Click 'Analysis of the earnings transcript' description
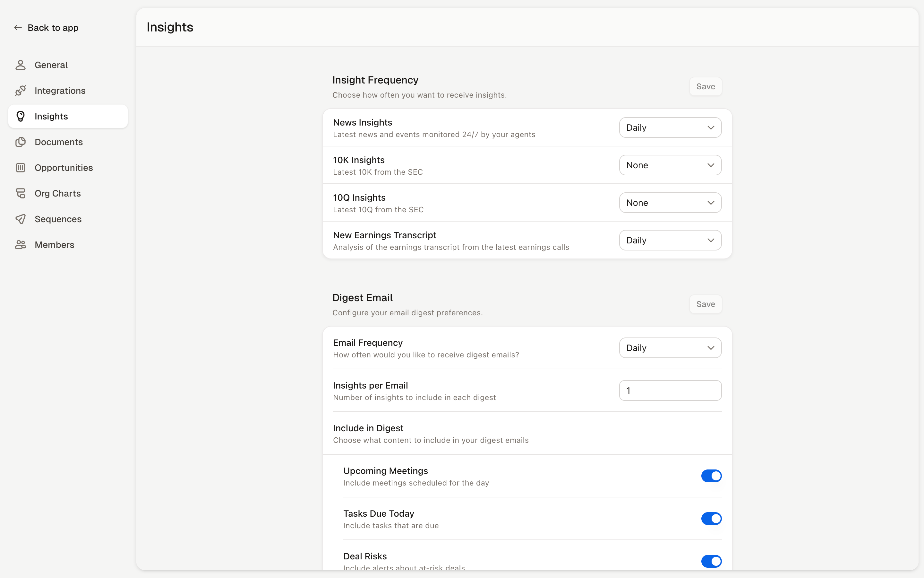Viewport: 924px width, 578px height. click(x=451, y=247)
